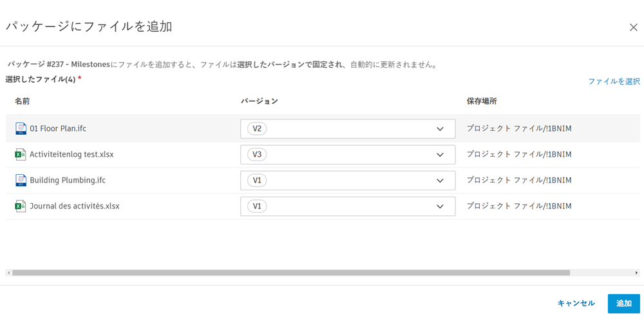
Task: Expand version dropdown for Activiteitenlog test.xlsx
Action: (x=348, y=155)
